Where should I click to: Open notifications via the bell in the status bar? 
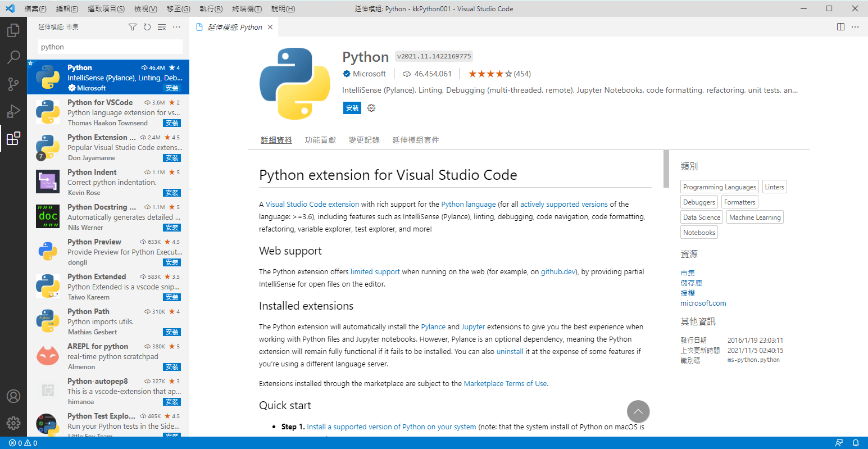click(856, 443)
